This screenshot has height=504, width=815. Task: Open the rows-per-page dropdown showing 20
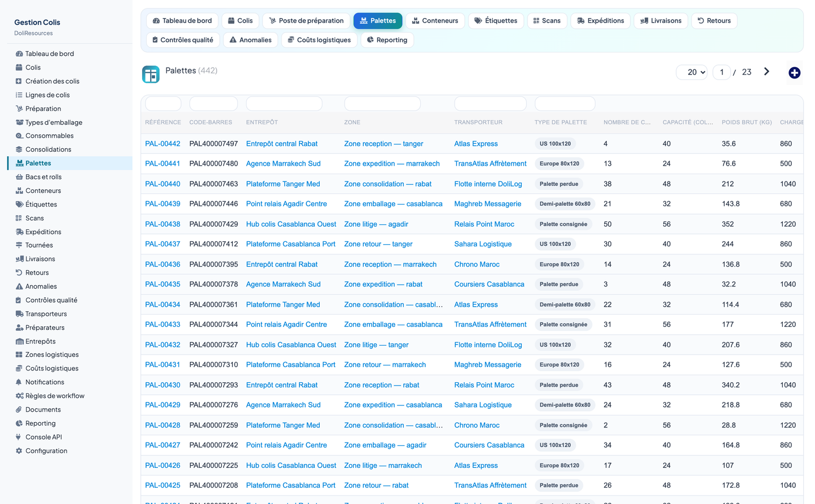(x=691, y=72)
